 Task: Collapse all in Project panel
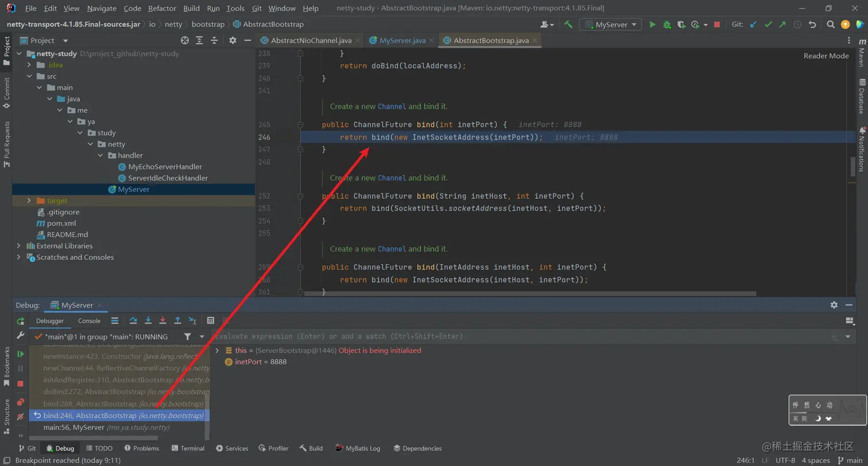214,40
